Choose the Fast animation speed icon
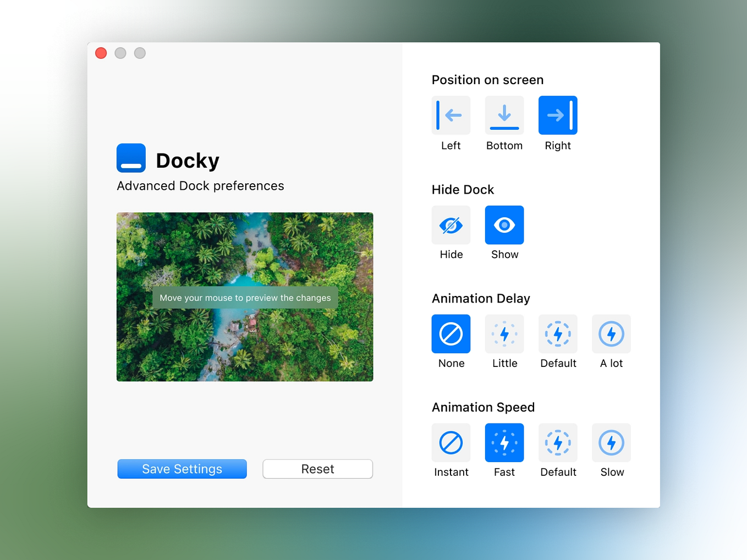This screenshot has height=560, width=747. 504,443
